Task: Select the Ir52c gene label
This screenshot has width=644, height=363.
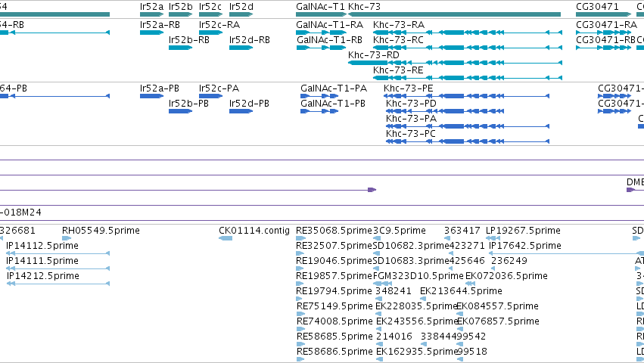Action: click(x=210, y=7)
